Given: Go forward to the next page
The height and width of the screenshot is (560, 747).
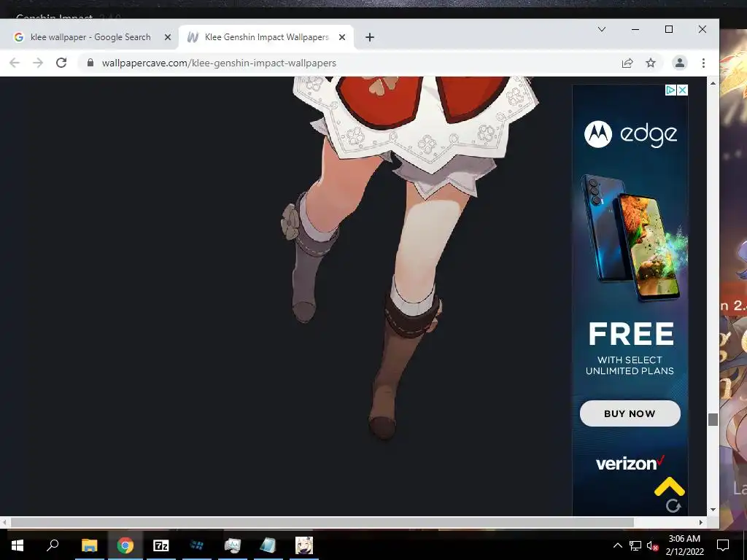Looking at the screenshot, I should tap(38, 63).
